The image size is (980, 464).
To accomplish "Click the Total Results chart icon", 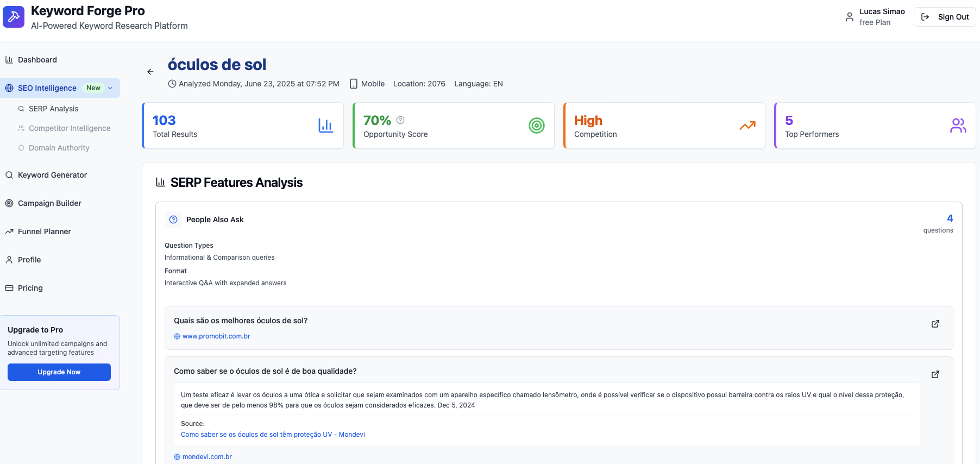I will tap(325, 126).
